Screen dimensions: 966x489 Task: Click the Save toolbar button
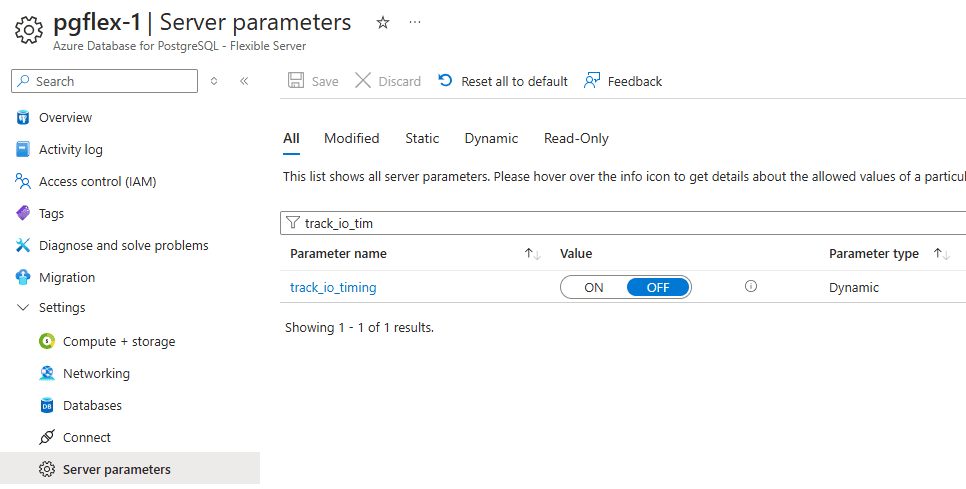coord(313,81)
